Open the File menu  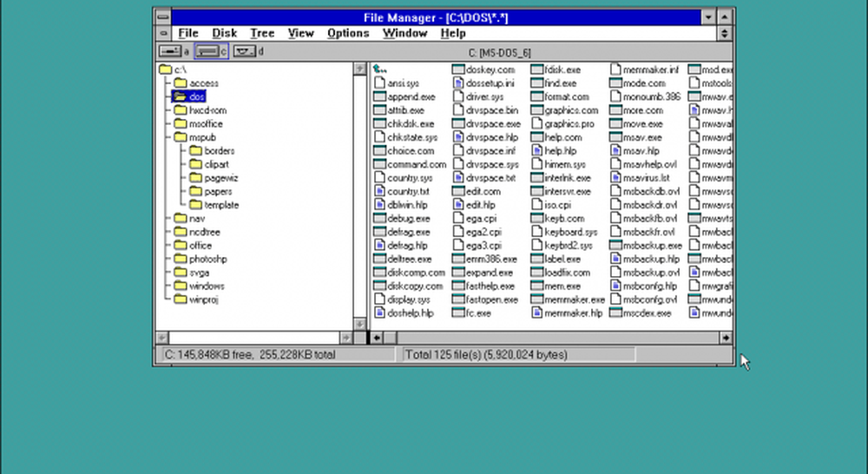(x=188, y=33)
